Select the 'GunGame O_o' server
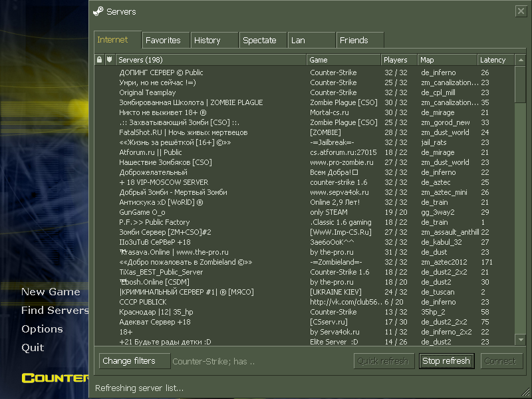 coord(305,212)
